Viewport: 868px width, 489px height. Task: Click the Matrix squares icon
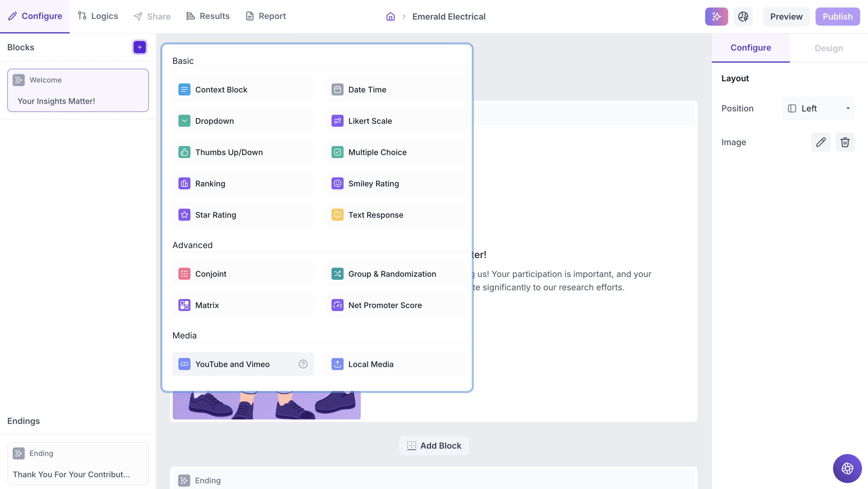pyautogui.click(x=184, y=305)
